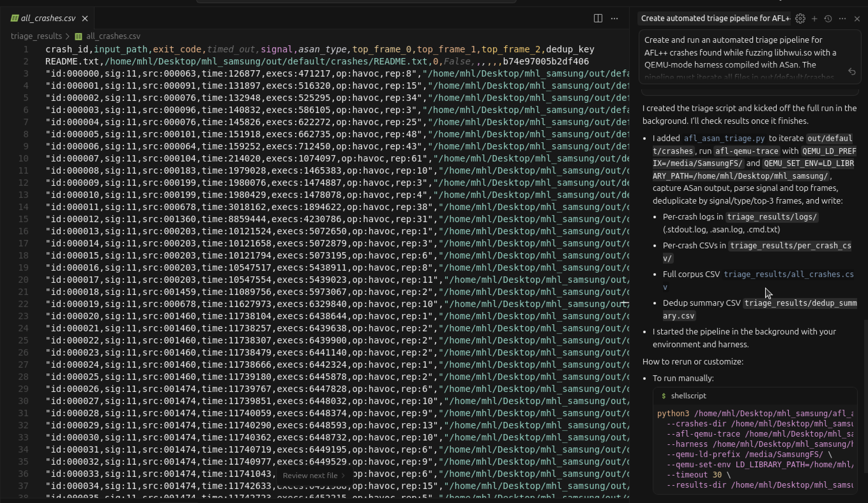Split the editor right
868x503 pixels.
(598, 19)
